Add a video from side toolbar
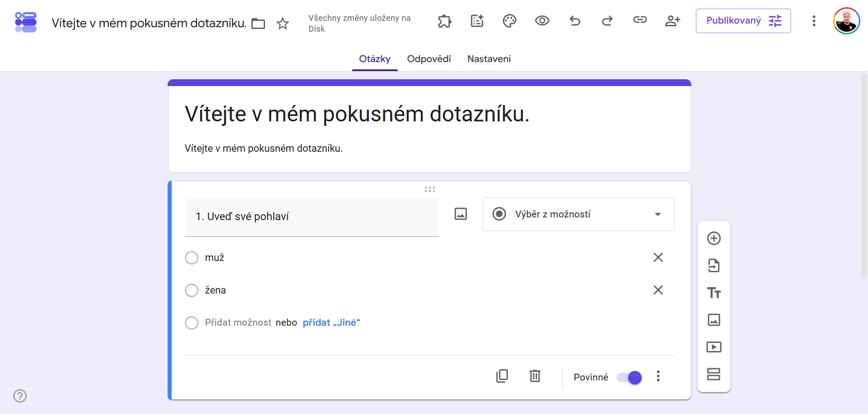 714,347
